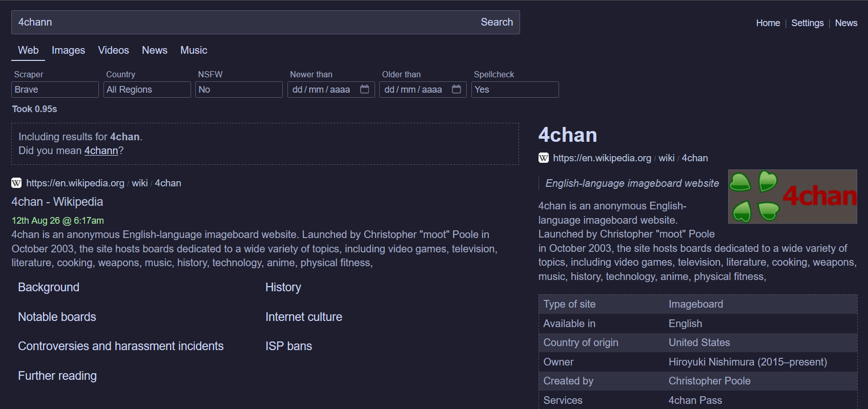Open the News link in the top-right navigation

coord(846,23)
